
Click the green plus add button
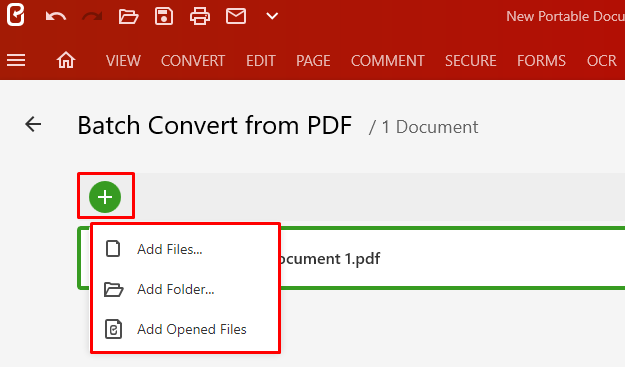point(105,197)
